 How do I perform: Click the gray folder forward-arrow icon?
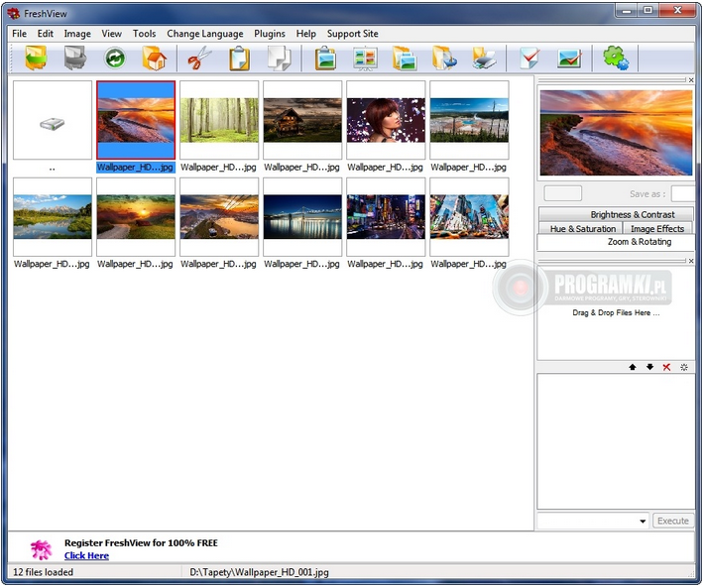tap(74, 58)
